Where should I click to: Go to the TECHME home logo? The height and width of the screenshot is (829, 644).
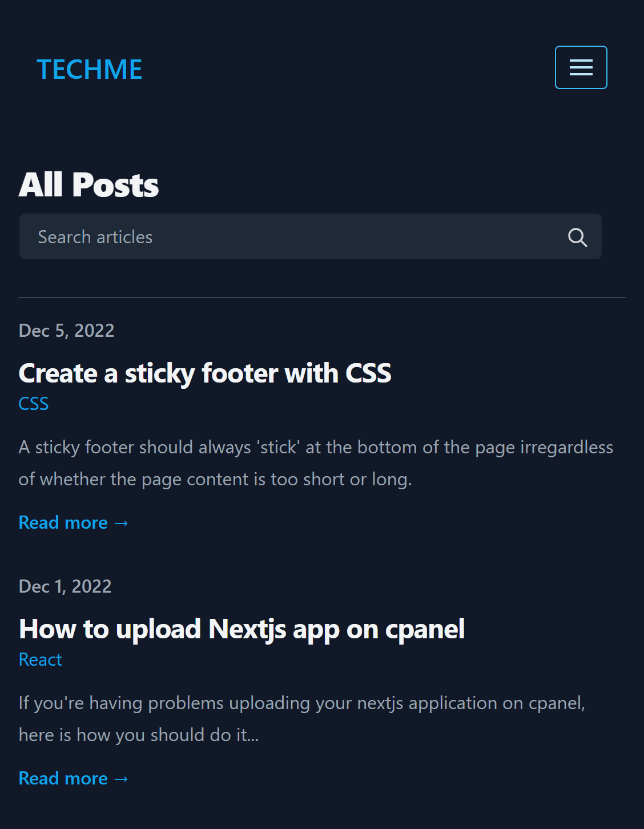(90, 70)
